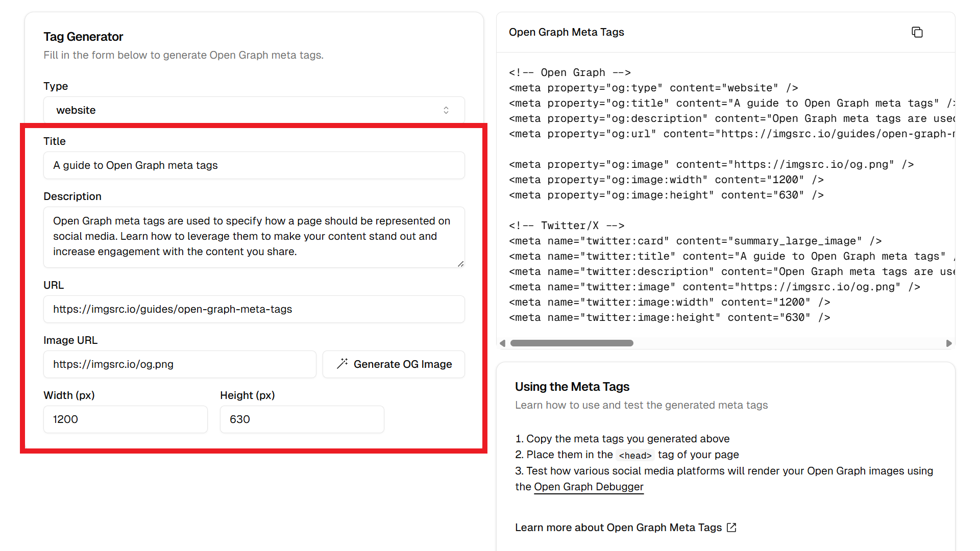Click the twitter:card meta tag code line
Image resolution: width=980 pixels, height=551 pixels.
point(694,241)
